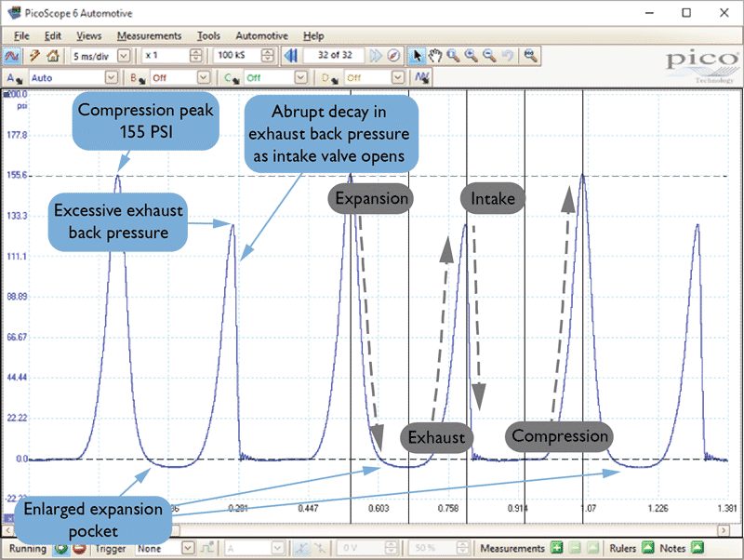Screen dimensions: 744x560
Task: Click the green start capture button
Action: [60, 548]
